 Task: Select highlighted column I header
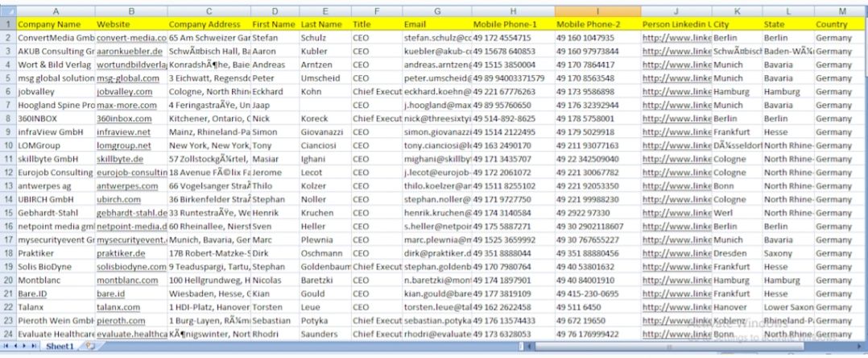click(597, 11)
